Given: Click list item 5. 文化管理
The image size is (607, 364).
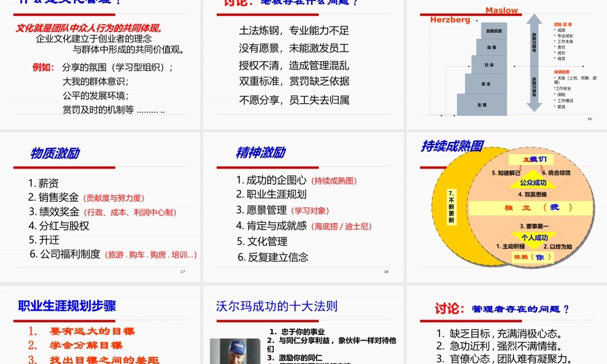Looking at the screenshot, I should [262, 241].
